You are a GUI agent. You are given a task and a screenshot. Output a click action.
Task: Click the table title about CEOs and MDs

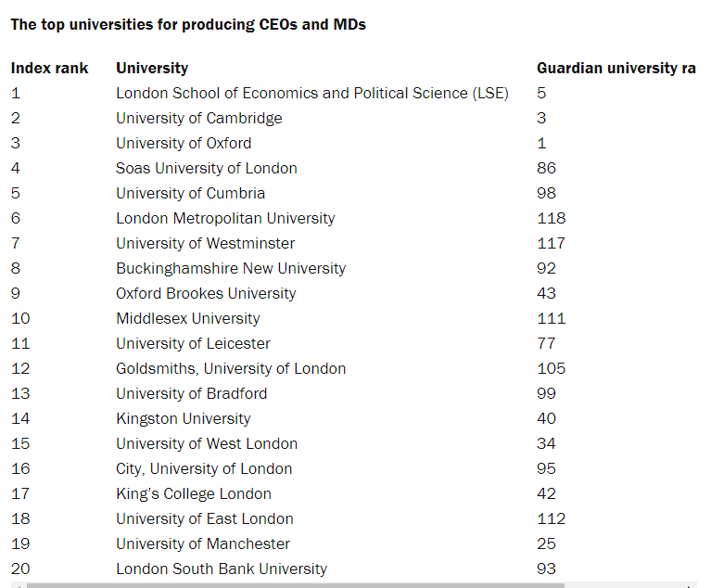[188, 25]
